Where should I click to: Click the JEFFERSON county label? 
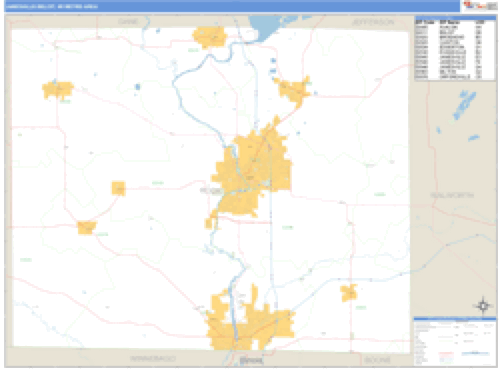(373, 22)
